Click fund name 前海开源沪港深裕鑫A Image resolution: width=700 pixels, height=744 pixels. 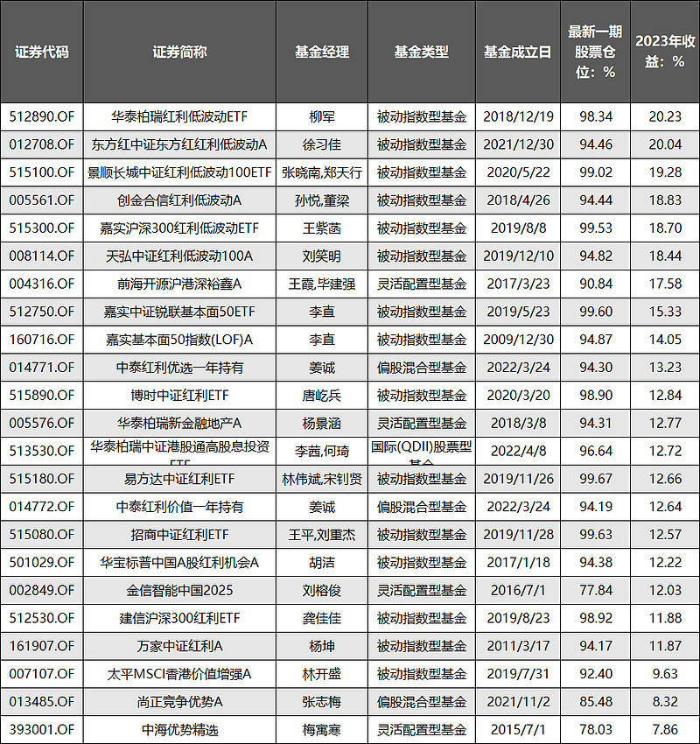[179, 284]
